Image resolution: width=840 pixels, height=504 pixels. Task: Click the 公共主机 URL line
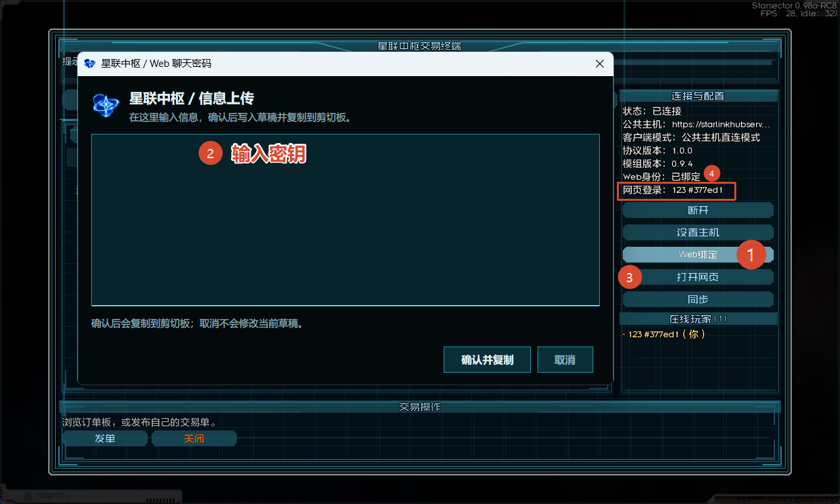point(696,124)
